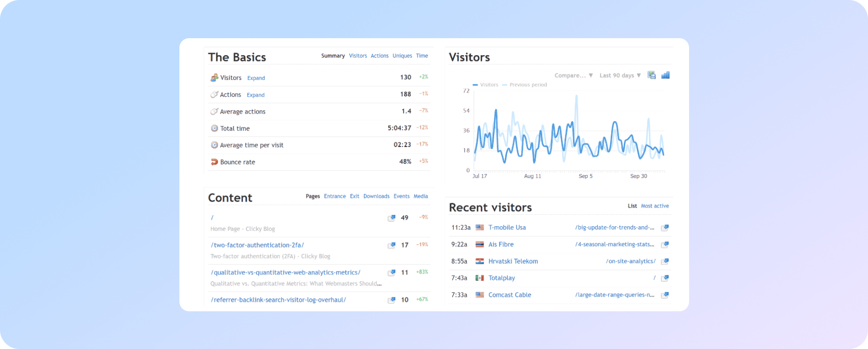This screenshot has height=349, width=868.
Task: Open the session details icon for the Comcast Cable visitor
Action: [x=665, y=295]
